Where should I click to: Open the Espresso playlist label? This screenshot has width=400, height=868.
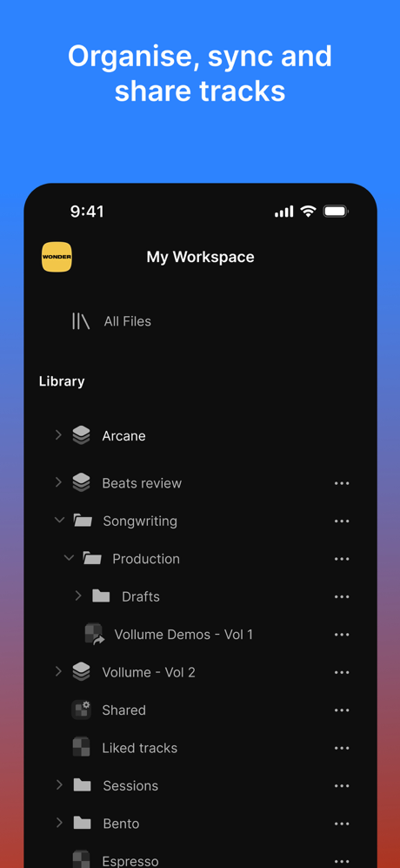(x=130, y=861)
